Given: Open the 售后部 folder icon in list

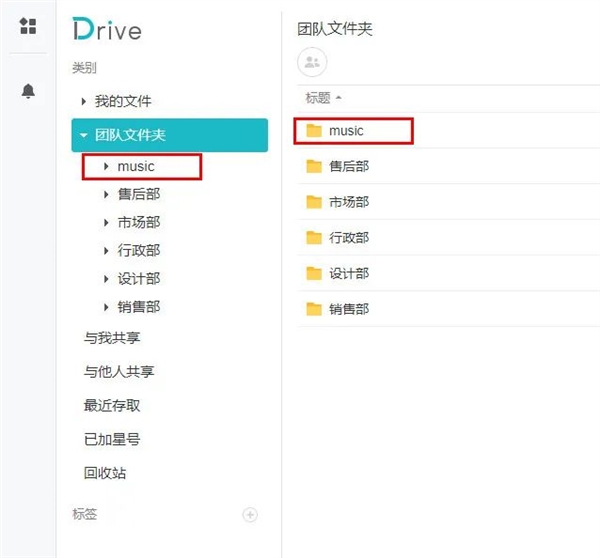Looking at the screenshot, I should click(x=314, y=166).
